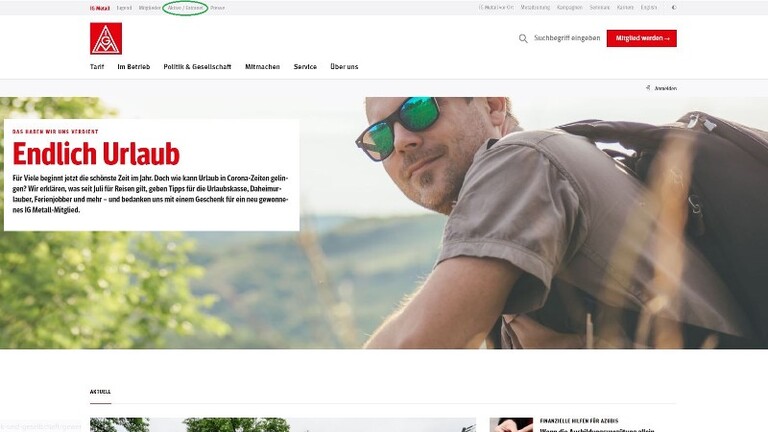The height and width of the screenshot is (432, 768).
Task: Click the search magnifier icon
Action: tap(523, 38)
